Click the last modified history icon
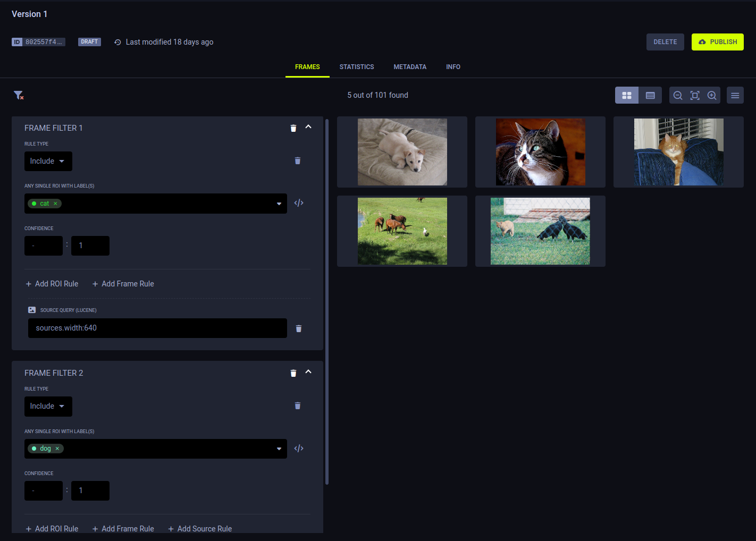Image resolution: width=756 pixels, height=541 pixels. (117, 41)
